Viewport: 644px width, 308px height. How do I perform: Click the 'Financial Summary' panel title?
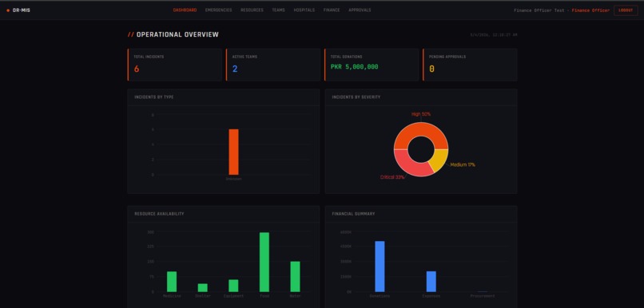coord(353,214)
